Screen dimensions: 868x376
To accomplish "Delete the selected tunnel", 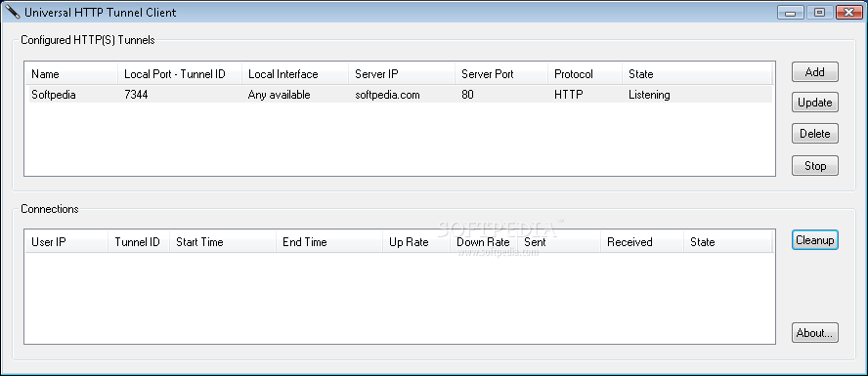I will coord(815,134).
